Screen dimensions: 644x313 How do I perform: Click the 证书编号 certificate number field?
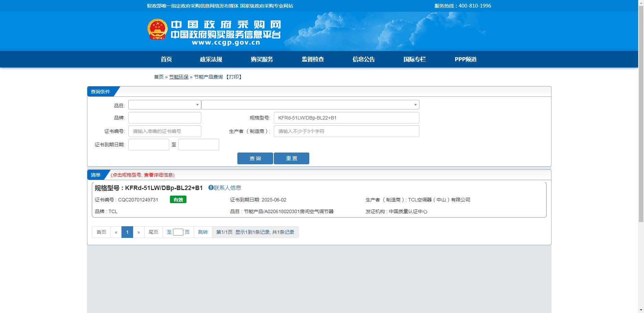pyautogui.click(x=164, y=131)
